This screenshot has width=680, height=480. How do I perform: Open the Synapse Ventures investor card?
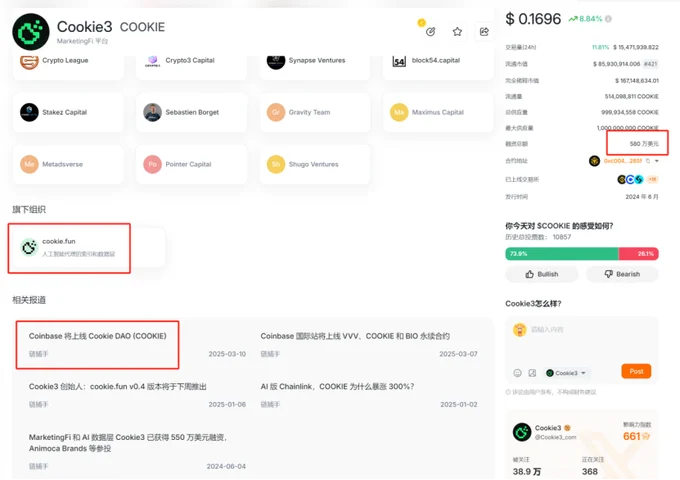(315, 65)
